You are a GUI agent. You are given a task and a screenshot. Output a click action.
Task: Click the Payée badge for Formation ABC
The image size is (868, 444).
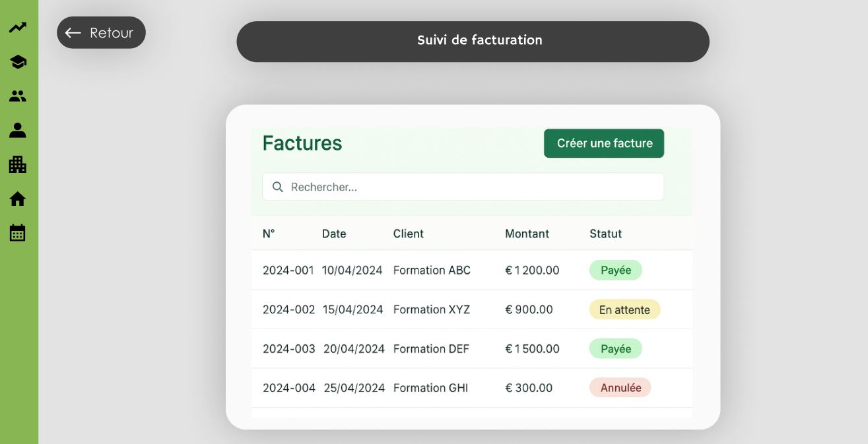[x=615, y=270]
